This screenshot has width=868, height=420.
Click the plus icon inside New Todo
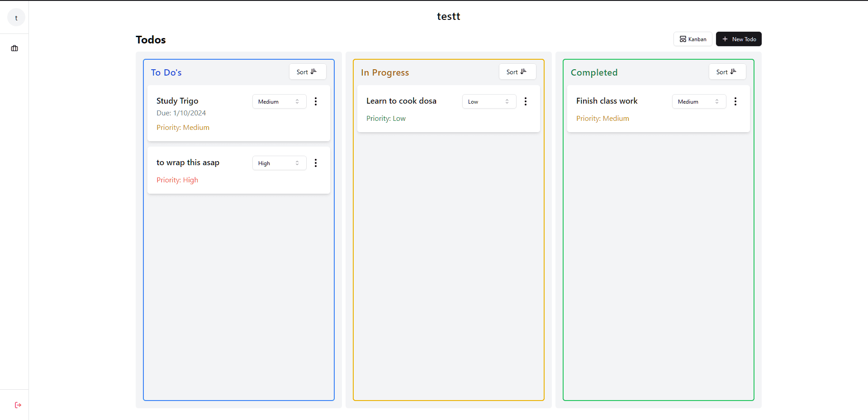725,39
